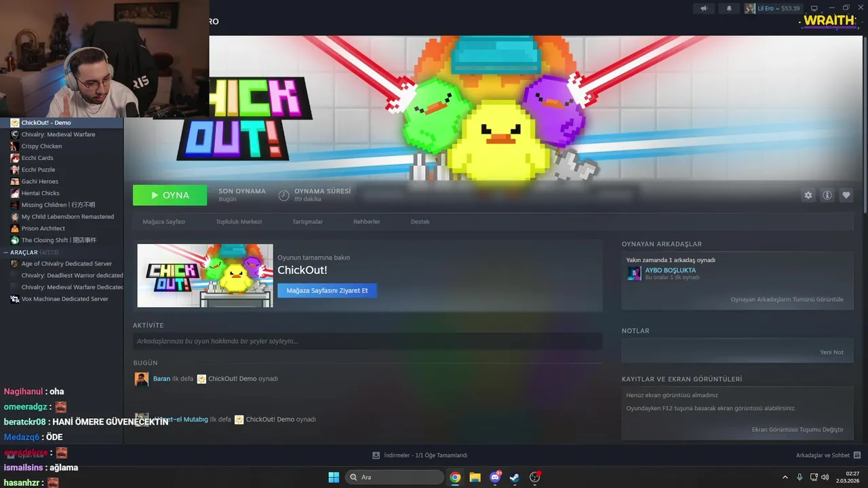Open Windows Start menu

click(334, 477)
